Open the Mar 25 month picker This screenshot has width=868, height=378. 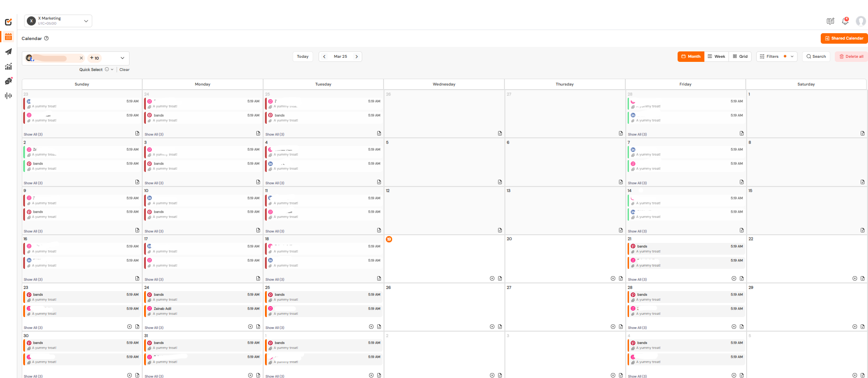tap(340, 57)
